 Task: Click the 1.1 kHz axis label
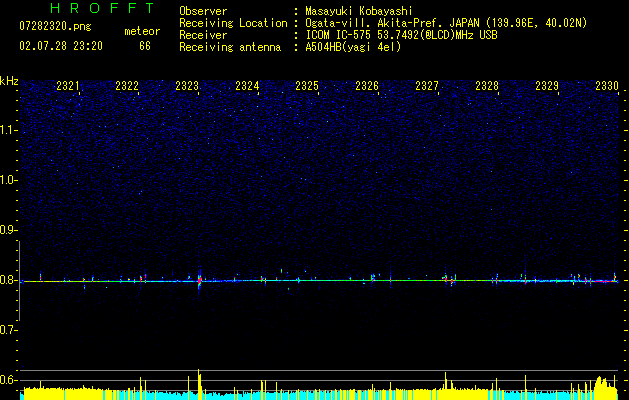(9, 130)
